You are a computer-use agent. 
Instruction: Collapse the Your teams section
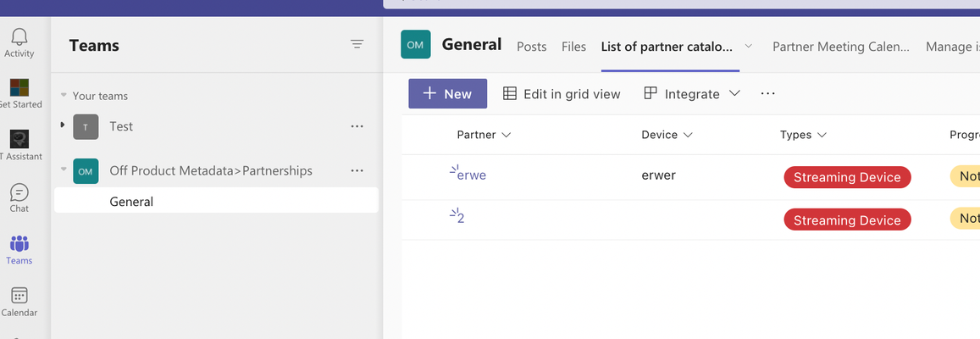pos(64,96)
